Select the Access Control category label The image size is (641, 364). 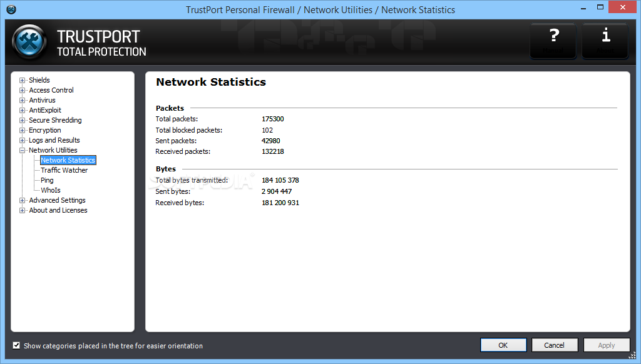(51, 90)
